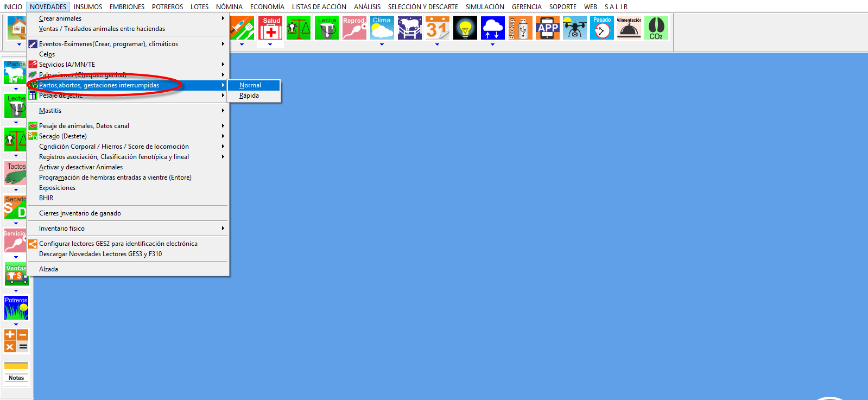Open the ECONOMÍA menu

coord(267,7)
